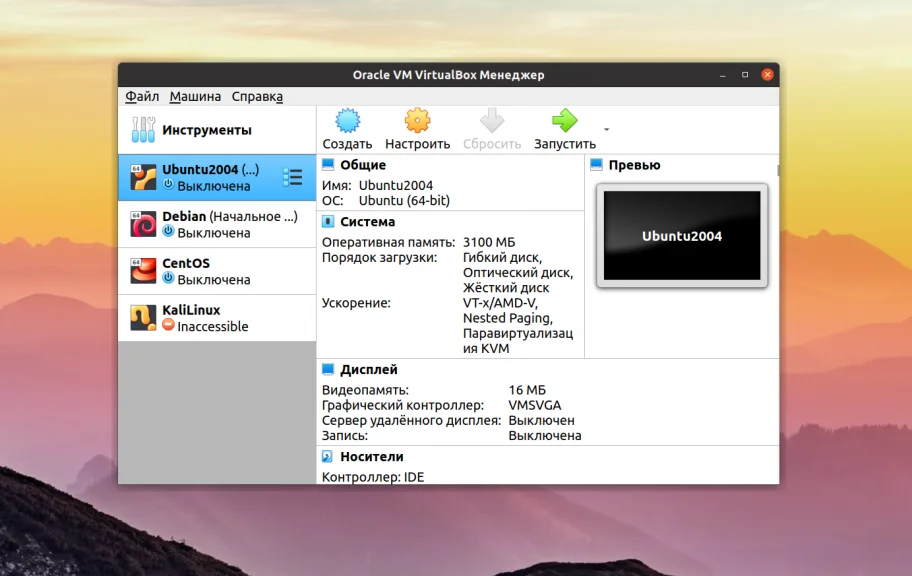Click the Debian power state icon
Screen dimensions: 912x576
coord(168,231)
